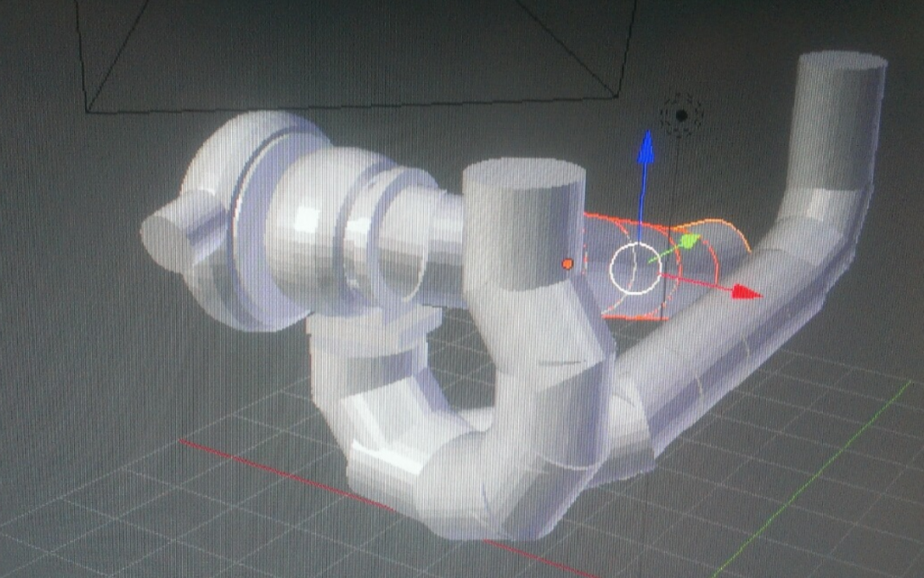Click the white circle at gizmo center

pos(635,268)
